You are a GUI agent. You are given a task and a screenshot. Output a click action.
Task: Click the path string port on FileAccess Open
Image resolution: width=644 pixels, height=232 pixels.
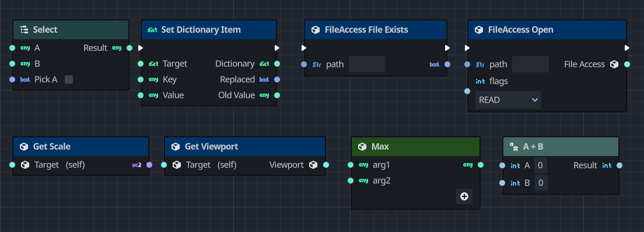[467, 64]
